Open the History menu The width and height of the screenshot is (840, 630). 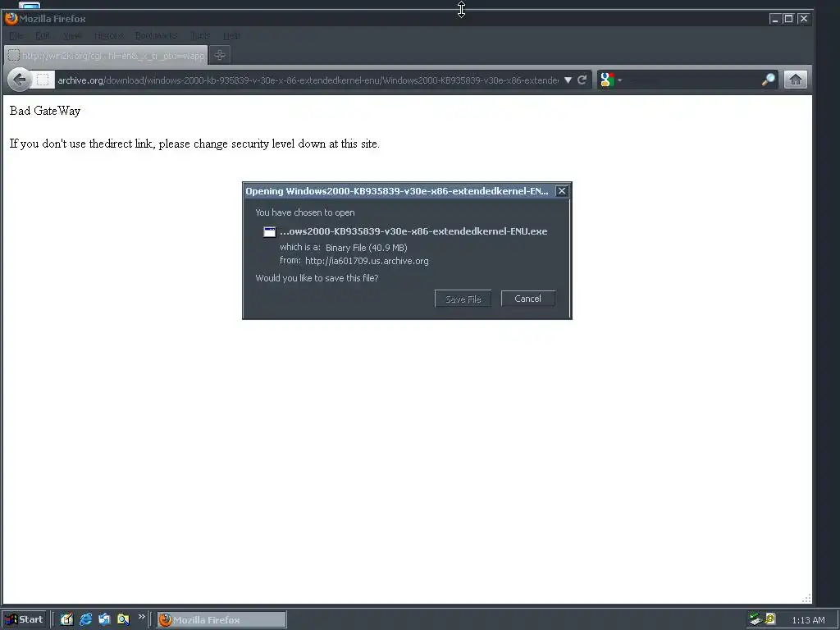click(109, 35)
